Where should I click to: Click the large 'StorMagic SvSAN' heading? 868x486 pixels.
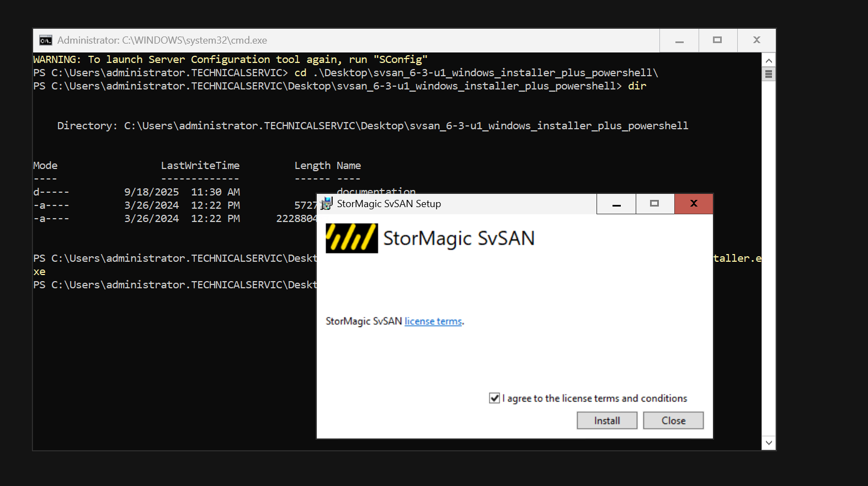[x=459, y=239]
